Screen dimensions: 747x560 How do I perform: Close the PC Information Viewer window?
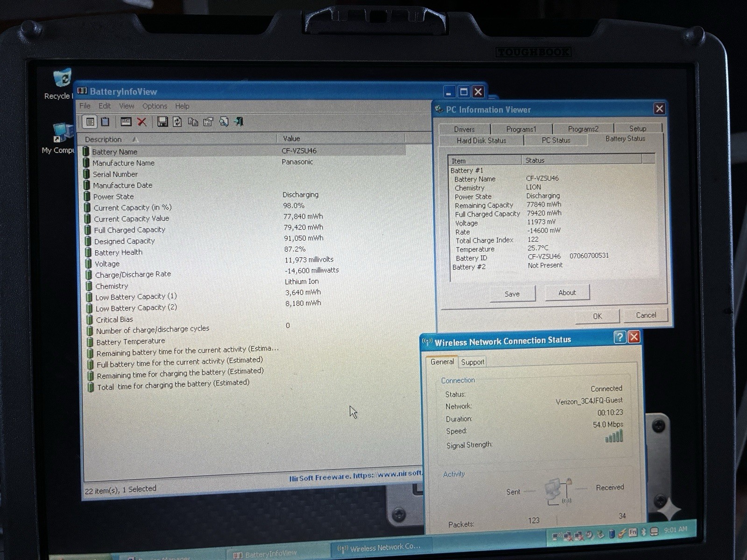[x=659, y=109]
